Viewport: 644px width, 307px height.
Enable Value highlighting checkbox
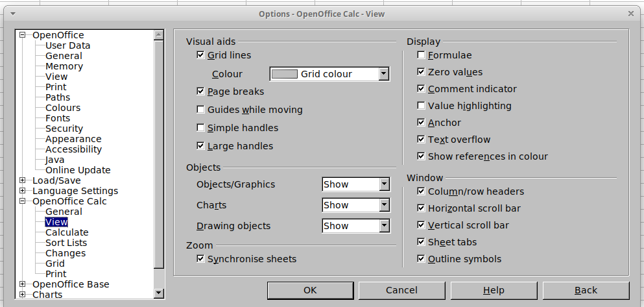[x=421, y=106]
